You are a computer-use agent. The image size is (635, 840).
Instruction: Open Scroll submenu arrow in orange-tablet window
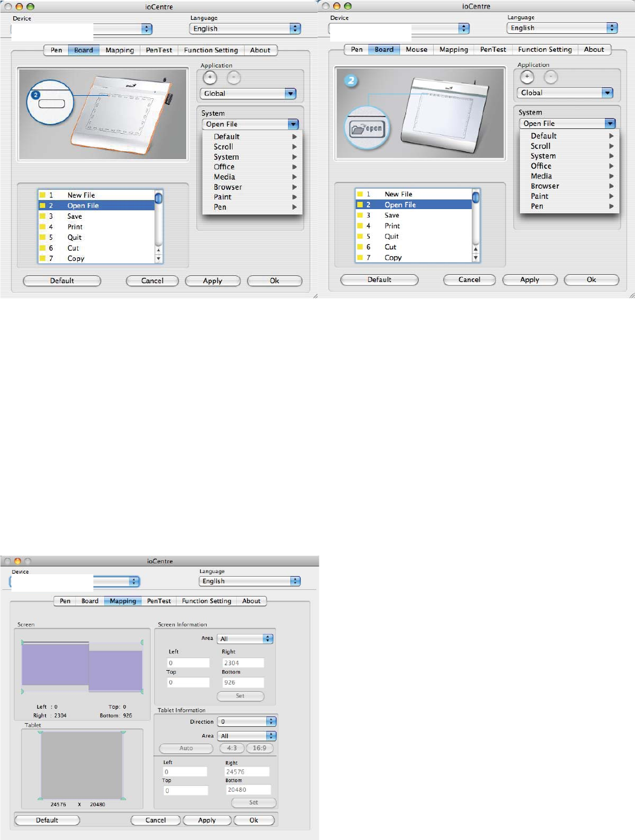point(295,147)
